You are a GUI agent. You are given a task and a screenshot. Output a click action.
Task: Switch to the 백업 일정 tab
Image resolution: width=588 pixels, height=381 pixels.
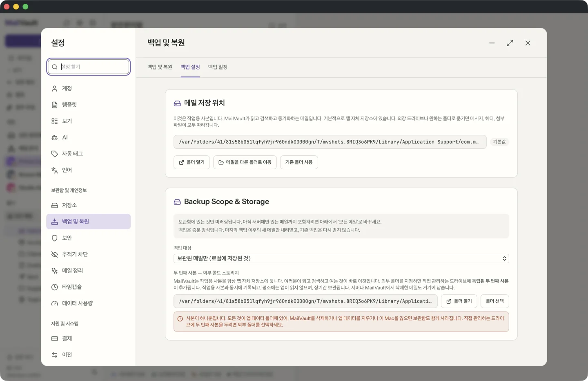point(218,67)
